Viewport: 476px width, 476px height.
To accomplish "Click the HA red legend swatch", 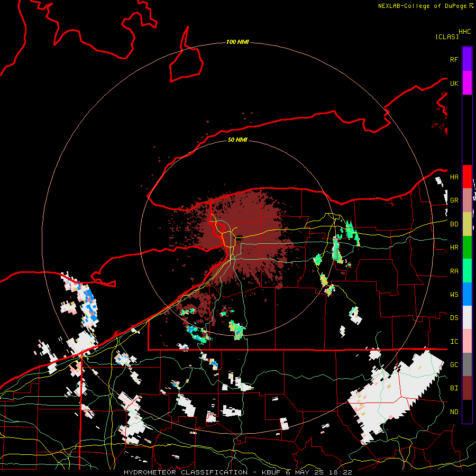I will click(x=467, y=177).
